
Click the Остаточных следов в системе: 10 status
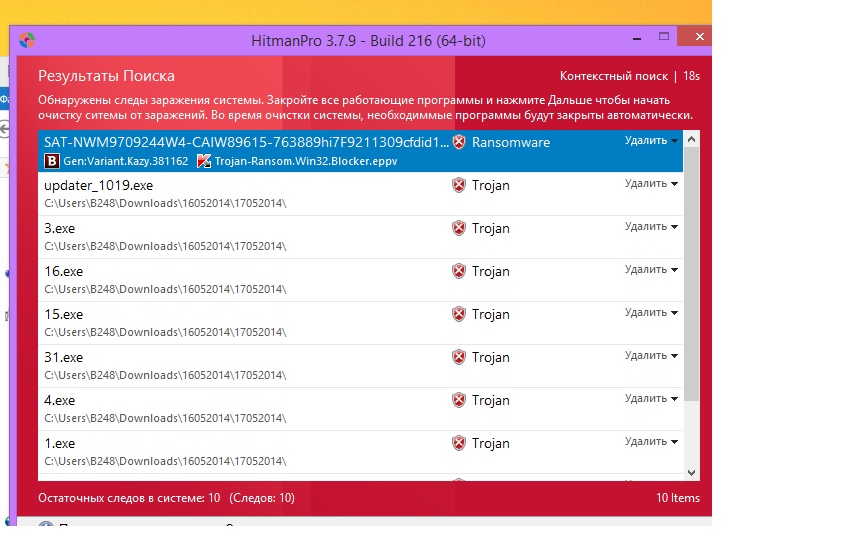(129, 498)
